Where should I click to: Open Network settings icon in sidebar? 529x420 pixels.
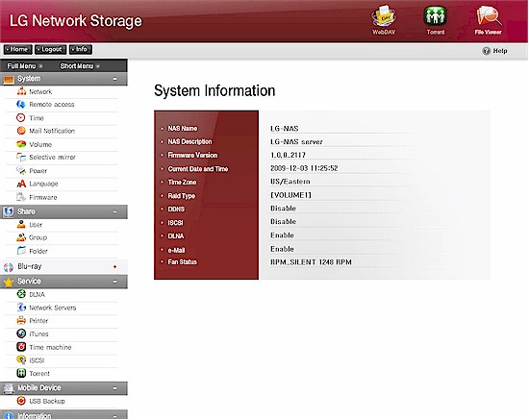pyautogui.click(x=21, y=91)
